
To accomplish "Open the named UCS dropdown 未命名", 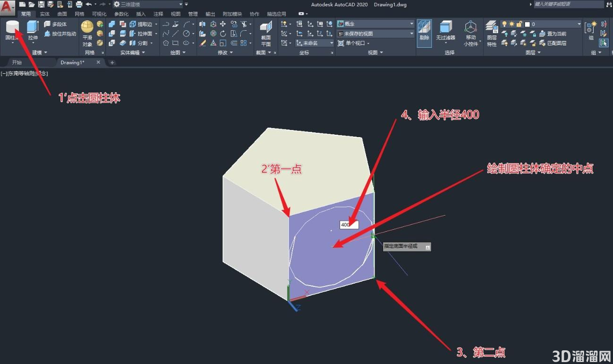I will coord(315,43).
